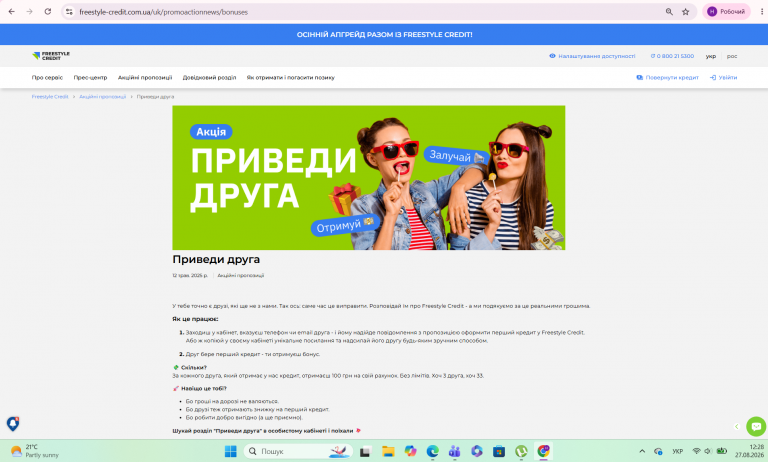Click the 12 трав. 2025 р. date text
Screen dimensions: 768x462
click(190, 275)
